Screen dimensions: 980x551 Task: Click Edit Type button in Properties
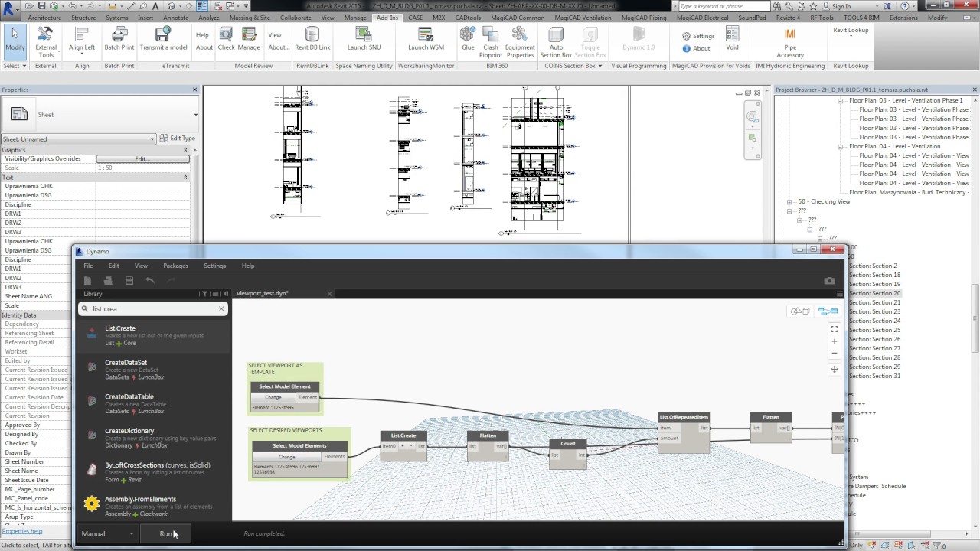(x=178, y=139)
